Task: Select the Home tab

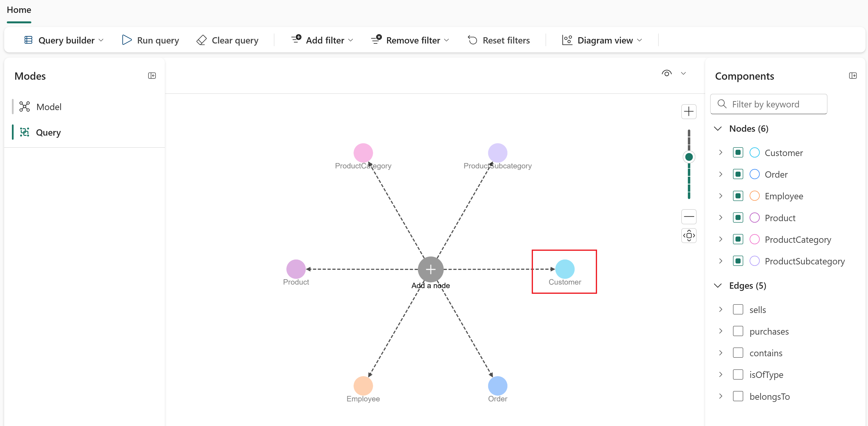Action: (19, 10)
